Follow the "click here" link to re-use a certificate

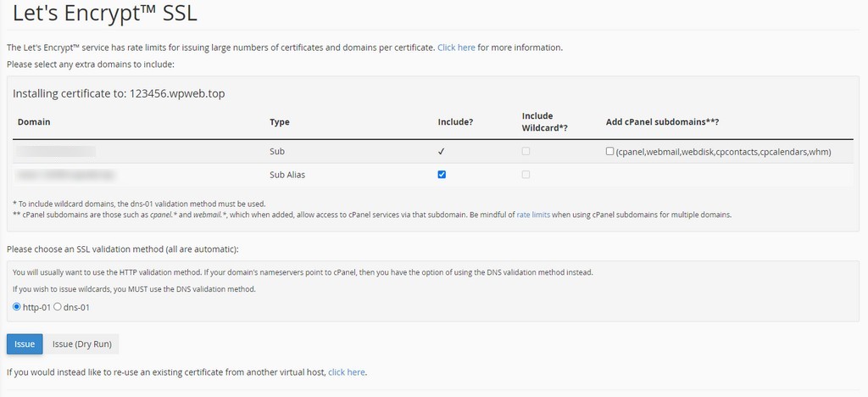pos(347,372)
